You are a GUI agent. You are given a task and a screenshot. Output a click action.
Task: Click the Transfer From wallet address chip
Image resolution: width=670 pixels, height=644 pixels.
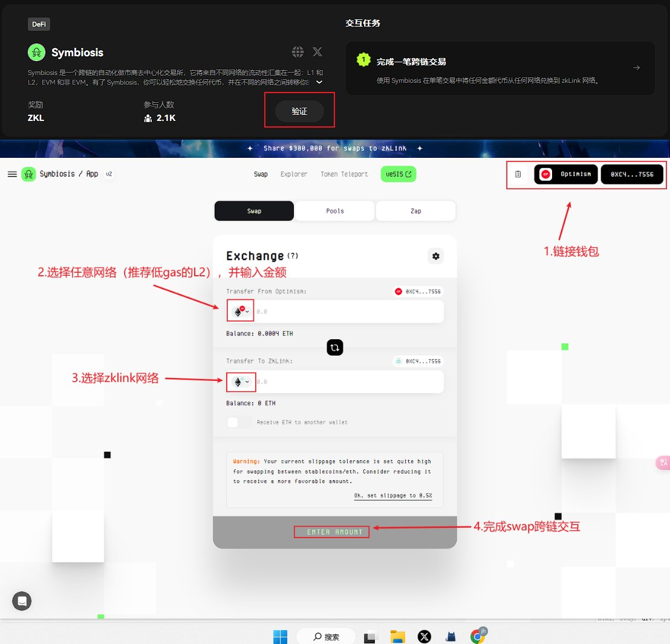coord(418,291)
